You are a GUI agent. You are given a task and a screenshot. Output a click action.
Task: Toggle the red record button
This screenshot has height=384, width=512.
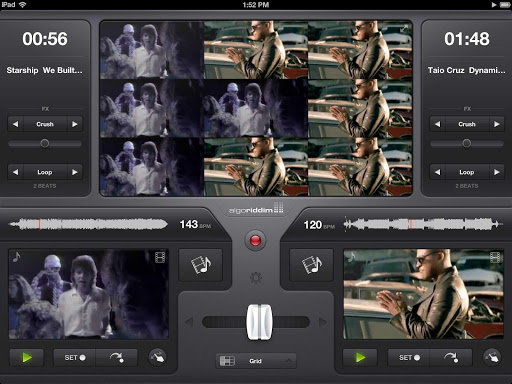click(x=255, y=240)
